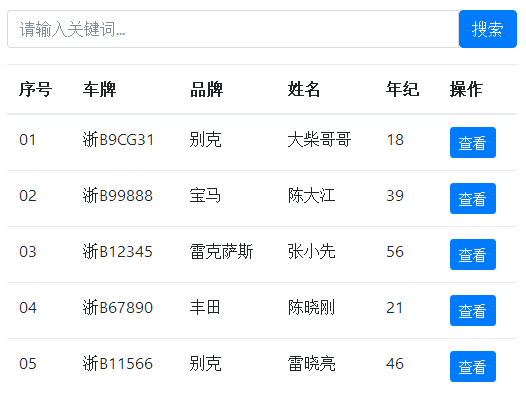Screen dimensions: 526x395
Task: Click brand 雷克萨斯 cell
Action: (x=221, y=252)
